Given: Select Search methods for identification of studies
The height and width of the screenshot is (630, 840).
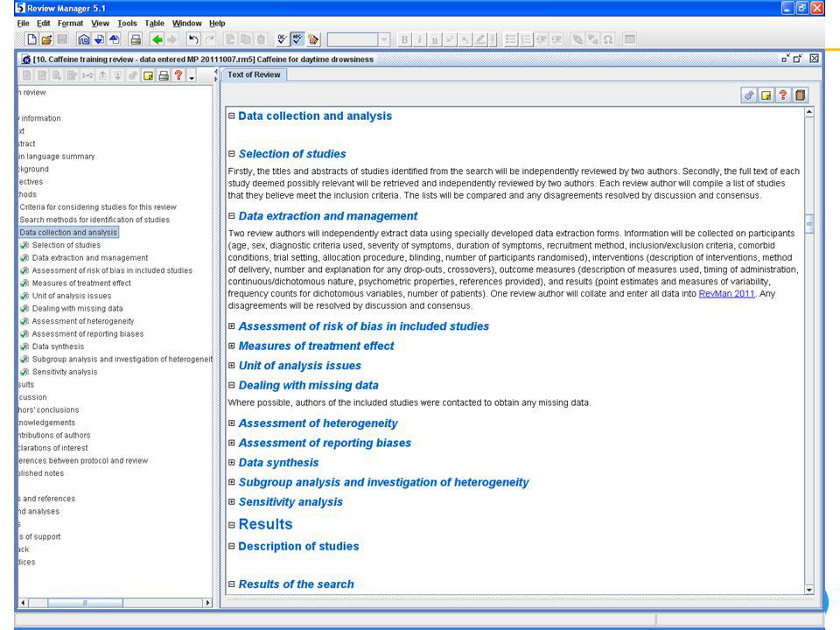Looking at the screenshot, I should pos(94,220).
